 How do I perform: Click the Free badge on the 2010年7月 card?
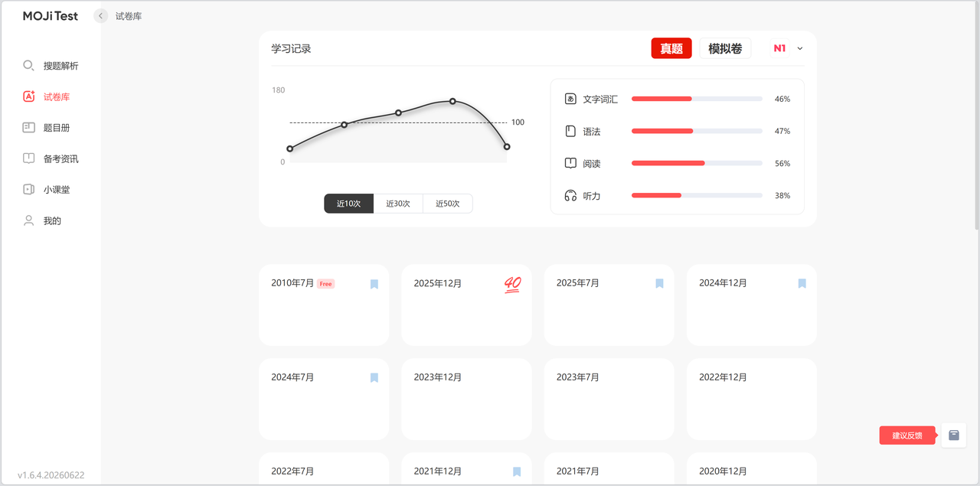click(325, 284)
